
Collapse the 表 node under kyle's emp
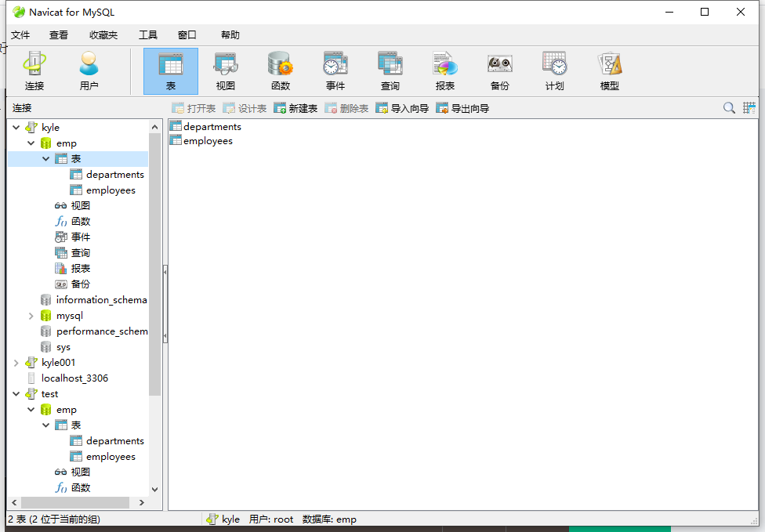46,158
